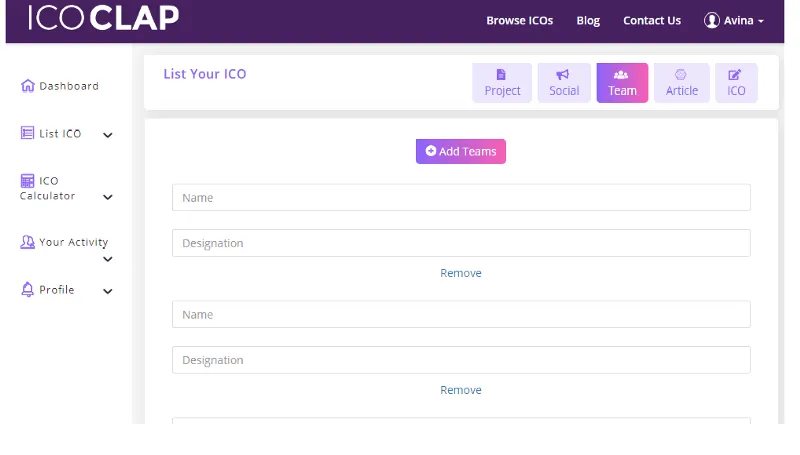800x455 pixels.
Task: Switch to the Social tab
Action: [564, 83]
